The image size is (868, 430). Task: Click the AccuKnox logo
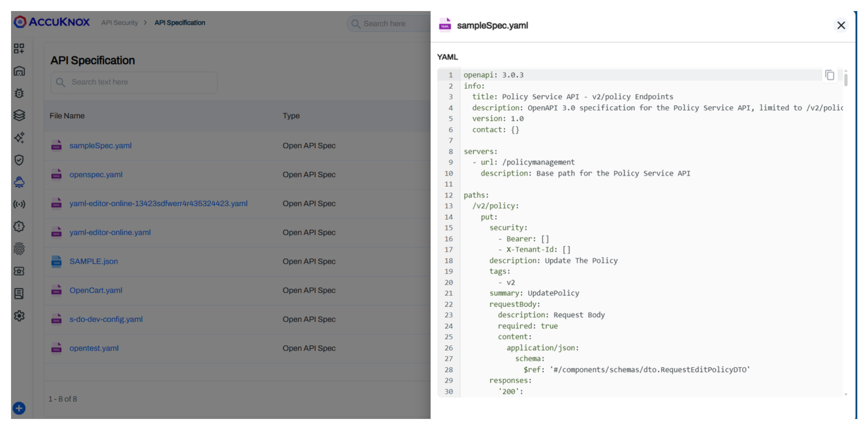(x=52, y=22)
